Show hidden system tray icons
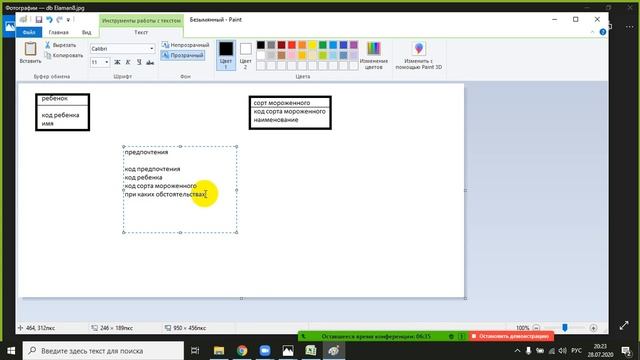The height and width of the screenshot is (360, 640). click(x=517, y=351)
